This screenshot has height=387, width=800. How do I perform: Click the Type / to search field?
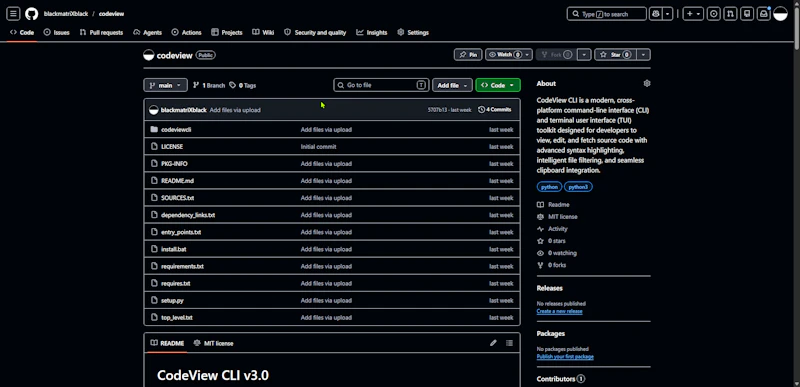tap(607, 14)
